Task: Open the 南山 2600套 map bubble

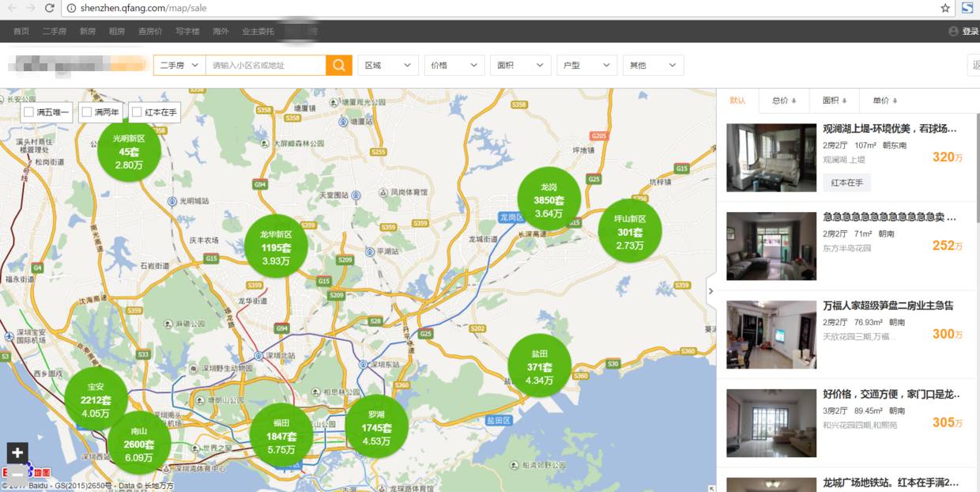Action: pyautogui.click(x=138, y=443)
